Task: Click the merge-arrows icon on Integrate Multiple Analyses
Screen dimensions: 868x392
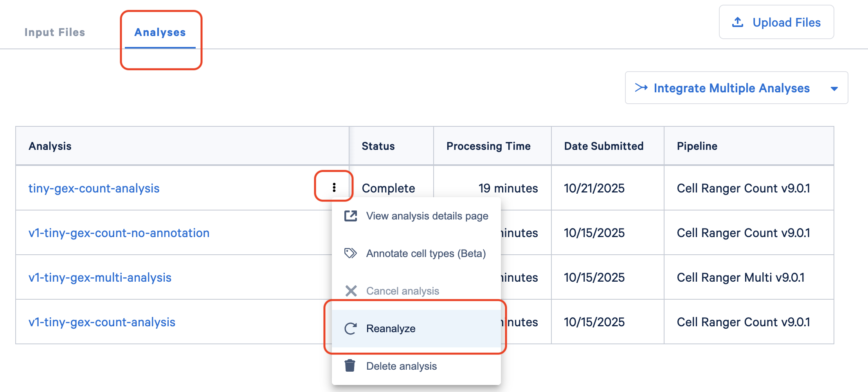Action: [x=641, y=88]
